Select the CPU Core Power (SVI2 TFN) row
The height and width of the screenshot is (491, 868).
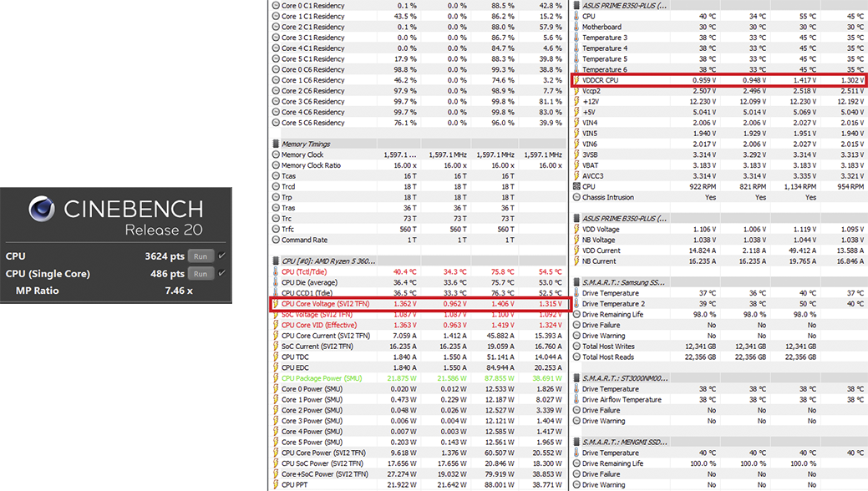click(419, 453)
